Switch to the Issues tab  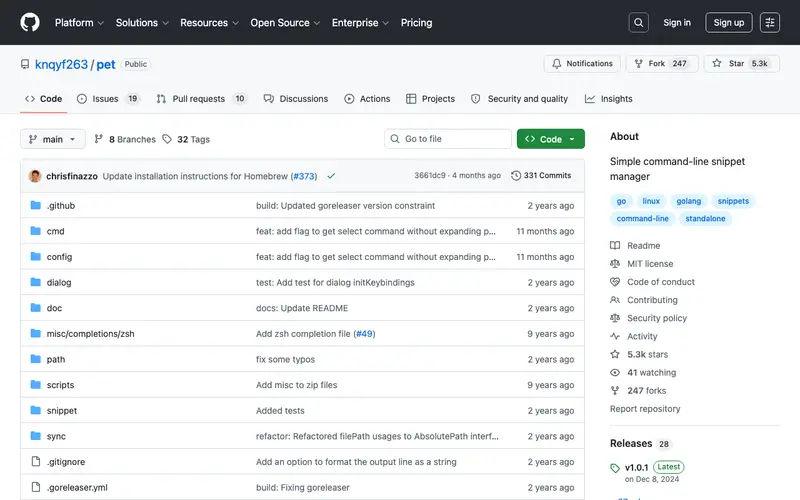coord(108,99)
